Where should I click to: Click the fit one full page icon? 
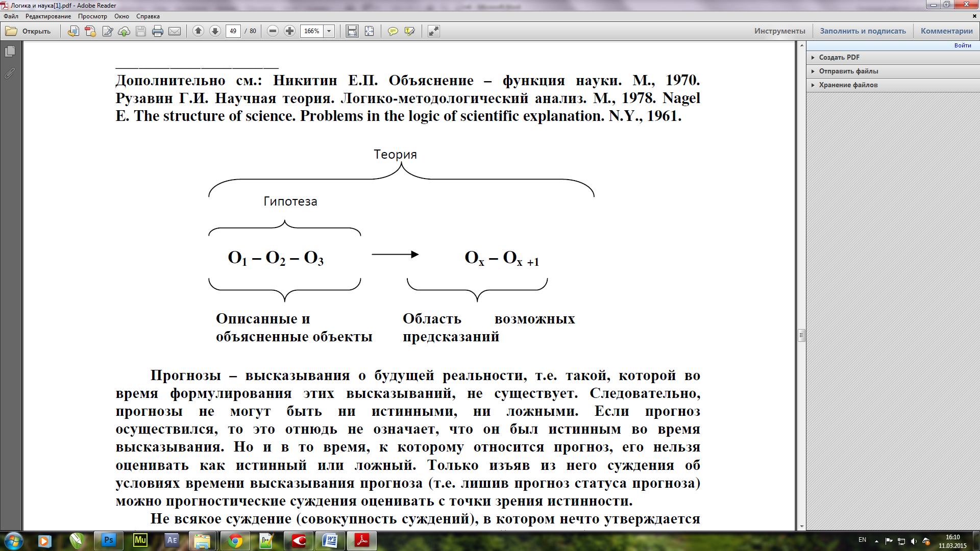tap(369, 31)
